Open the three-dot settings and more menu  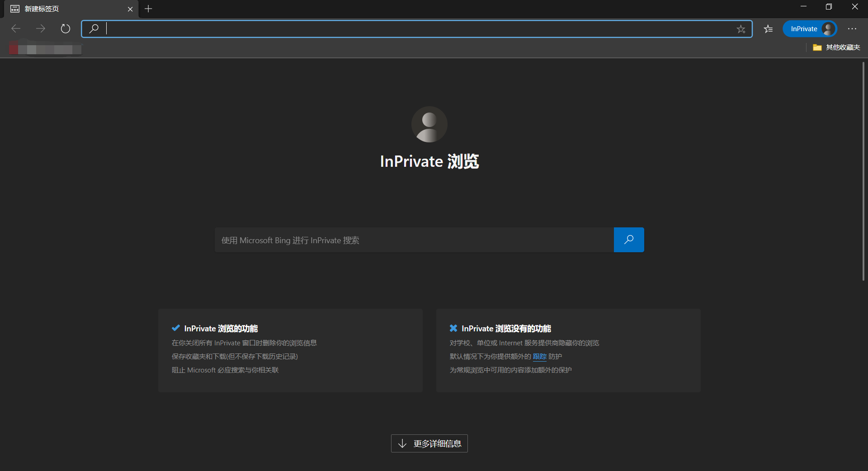(x=852, y=29)
